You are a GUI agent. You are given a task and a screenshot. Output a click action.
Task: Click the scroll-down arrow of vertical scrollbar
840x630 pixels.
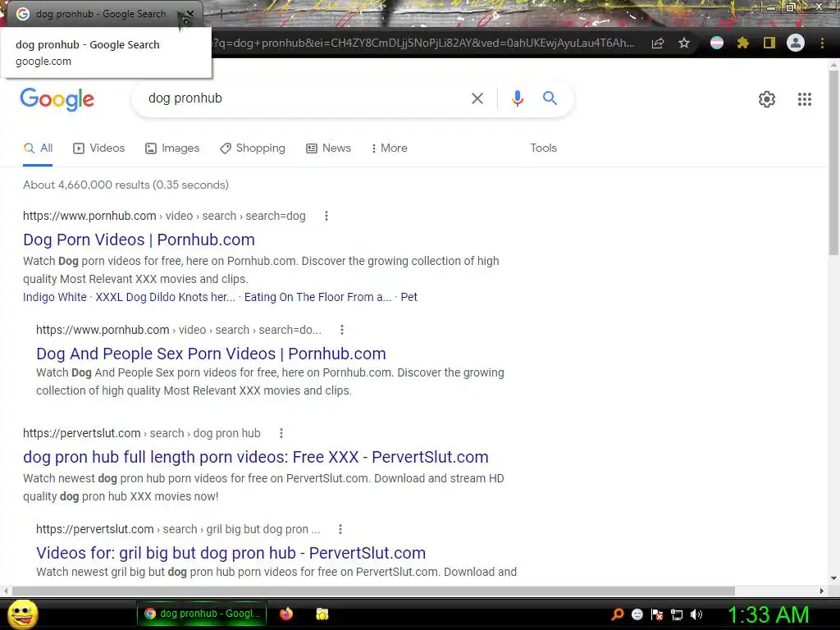tap(833, 578)
